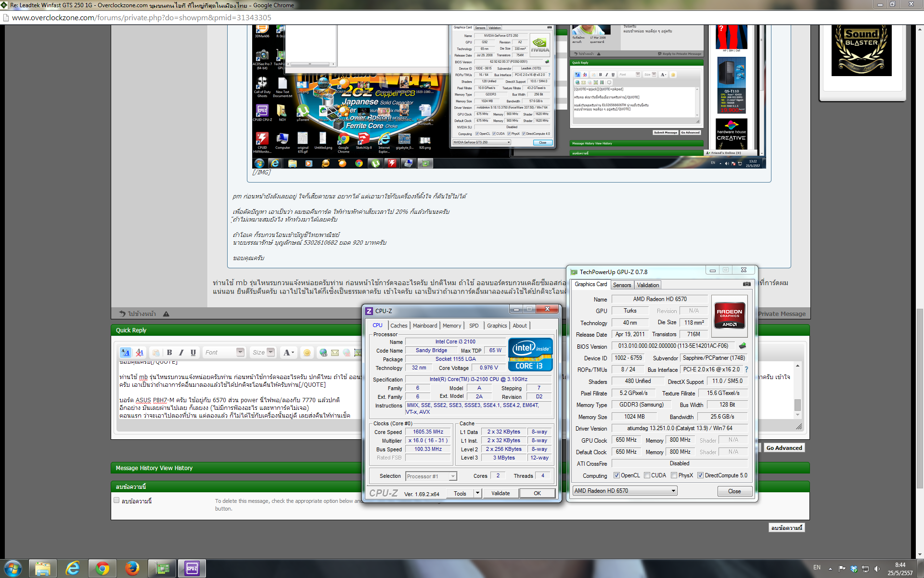Open the Font dropdown in editor
The height and width of the screenshot is (578, 924).
[240, 353]
